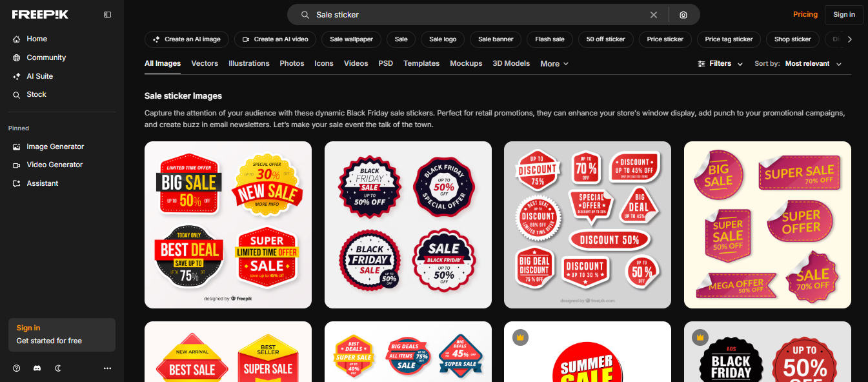The width and height of the screenshot is (868, 382).
Task: Open red Discount stickers thumbnail
Action: coord(587,225)
